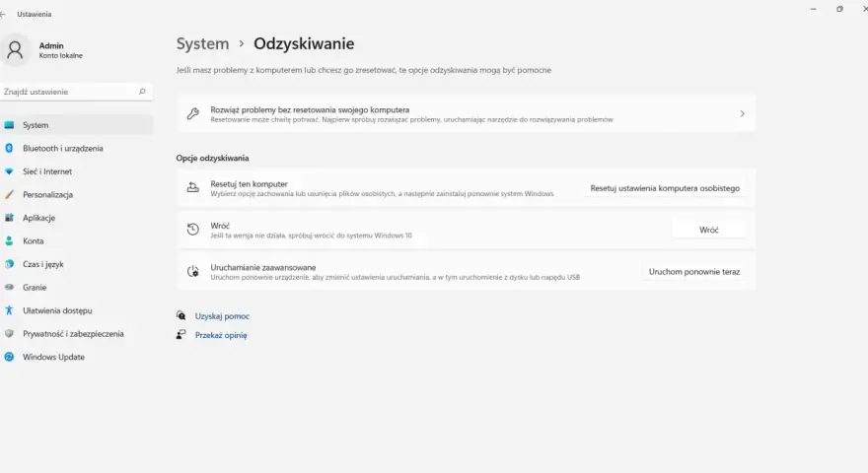
Task: Click the Aplikacje apps icon
Action: [x=10, y=218]
